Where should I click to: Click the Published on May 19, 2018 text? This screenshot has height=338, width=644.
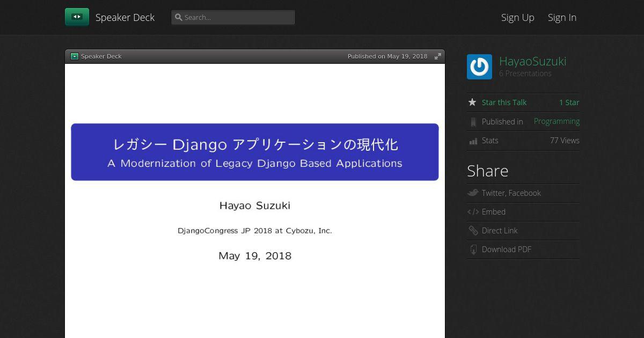(x=387, y=56)
